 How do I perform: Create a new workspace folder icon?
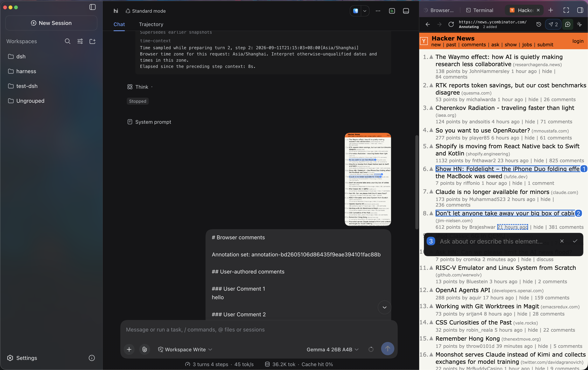tap(92, 41)
